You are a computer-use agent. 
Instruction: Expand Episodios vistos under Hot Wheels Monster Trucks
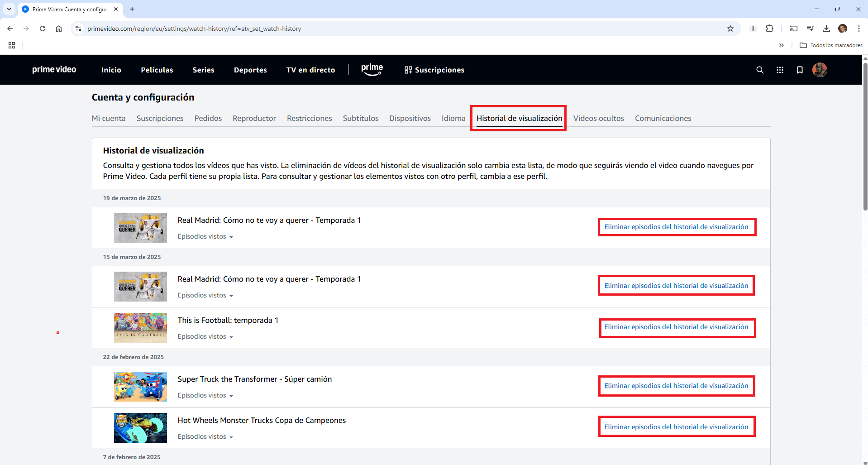click(205, 436)
